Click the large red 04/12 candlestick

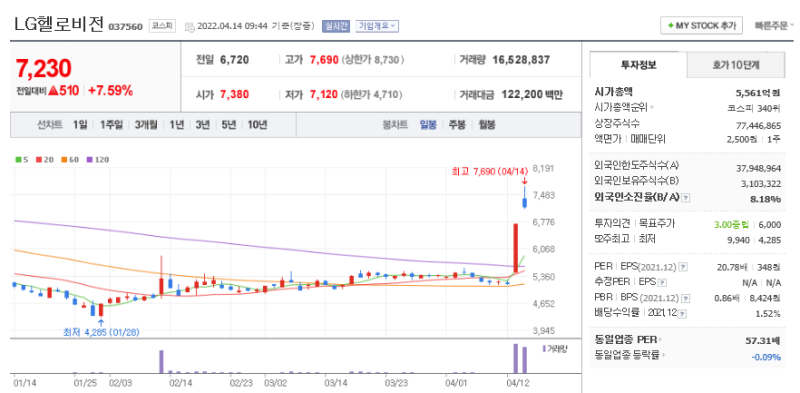coord(516,248)
